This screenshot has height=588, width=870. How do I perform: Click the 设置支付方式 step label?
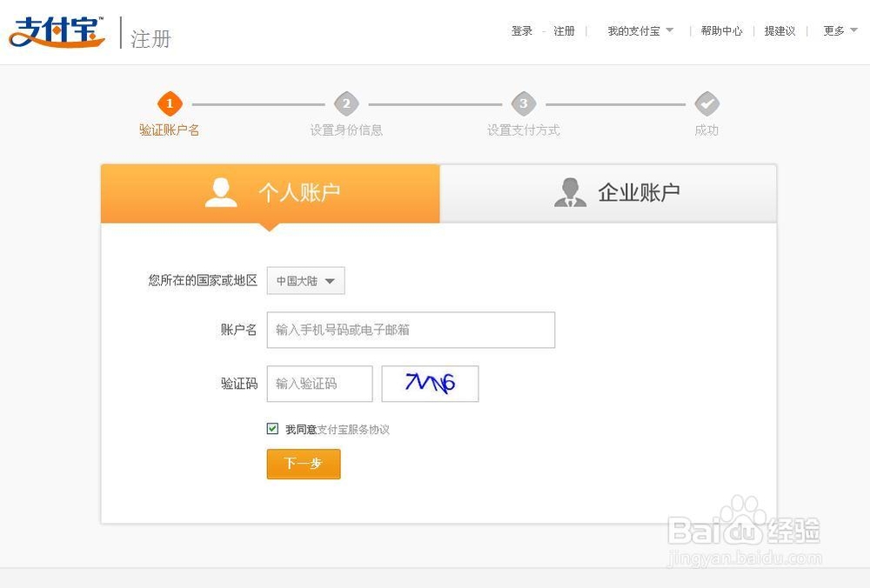tap(523, 130)
